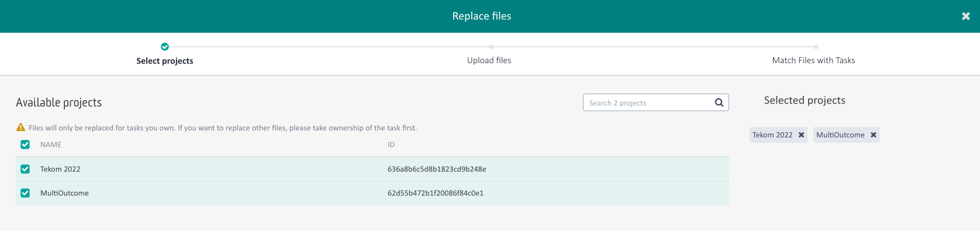This screenshot has width=980, height=231.
Task: Go to the Select projects step
Action: click(165, 61)
